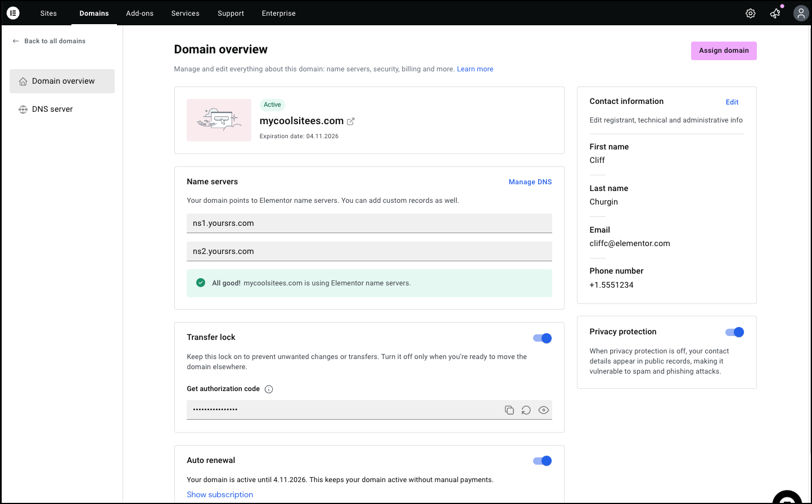
Task: Expand Show subscription details
Action: coord(220,494)
